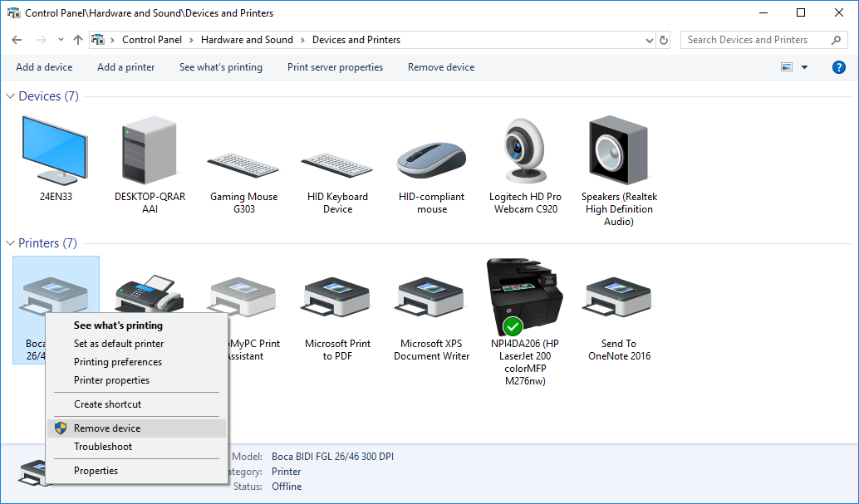
Task: Open Printer properties from context menu
Action: point(136,380)
